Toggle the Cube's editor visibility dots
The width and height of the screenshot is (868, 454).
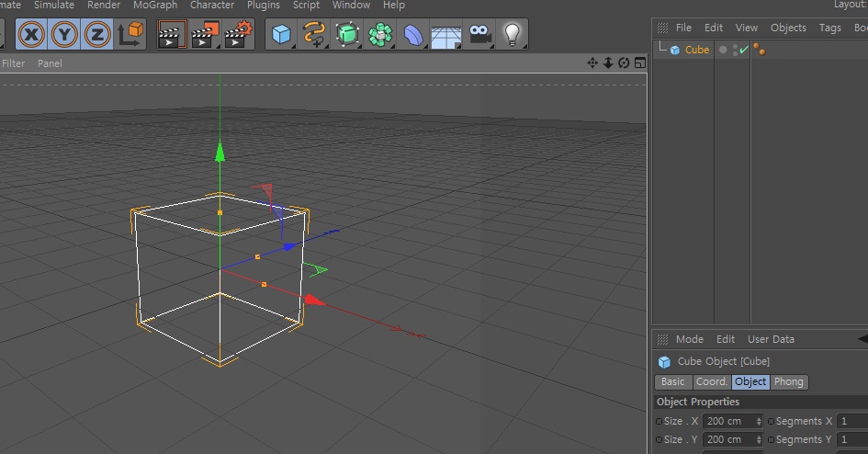[735, 50]
